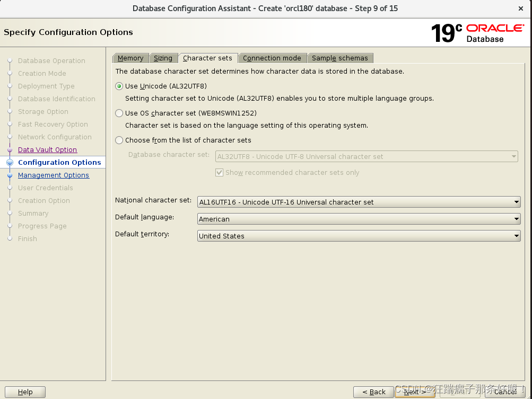Go back with the Back button
Viewport: 532px width, 399px height.
click(373, 392)
